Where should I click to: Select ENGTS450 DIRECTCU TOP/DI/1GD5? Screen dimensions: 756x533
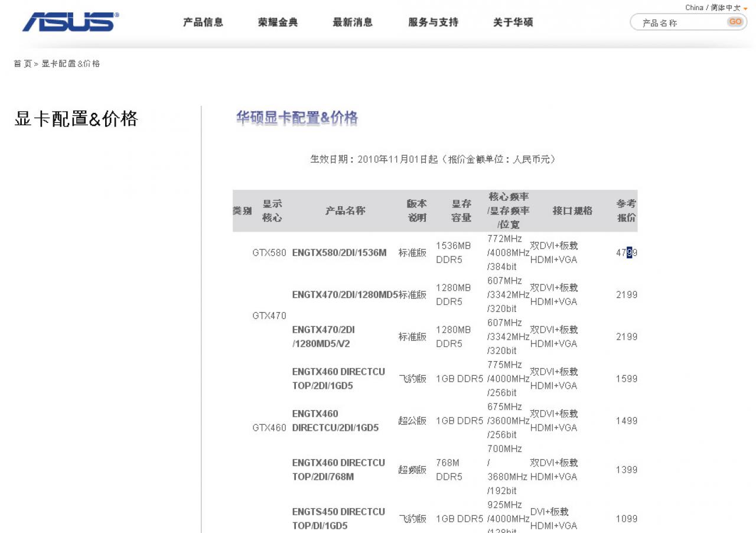pyautogui.click(x=338, y=519)
